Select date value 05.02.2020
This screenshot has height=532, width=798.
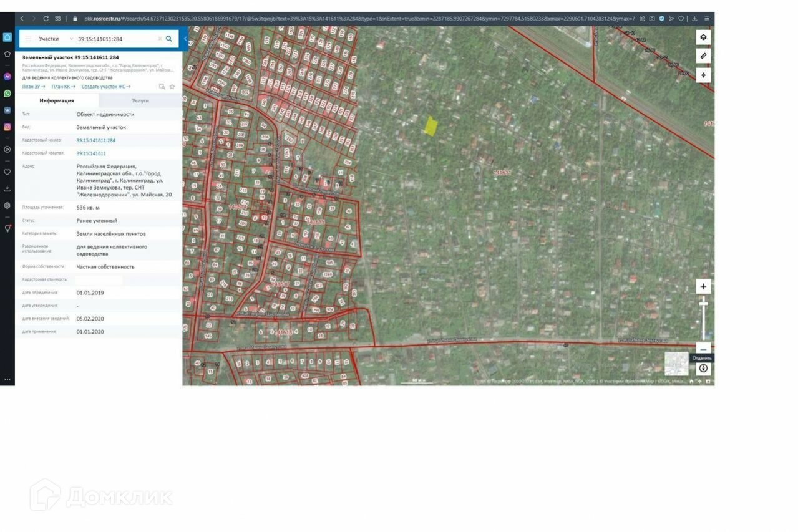tap(90, 319)
